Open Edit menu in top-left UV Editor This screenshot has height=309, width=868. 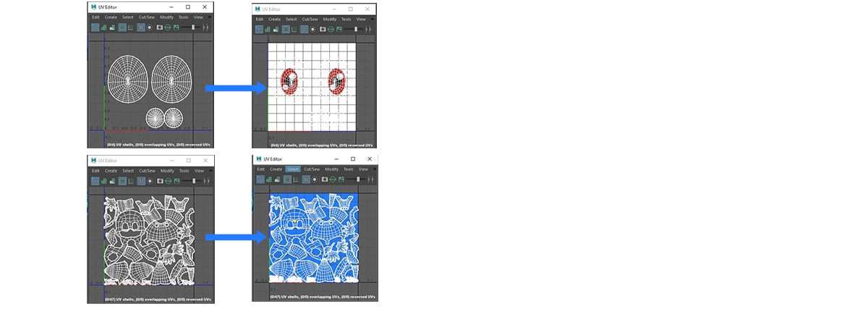coord(95,17)
